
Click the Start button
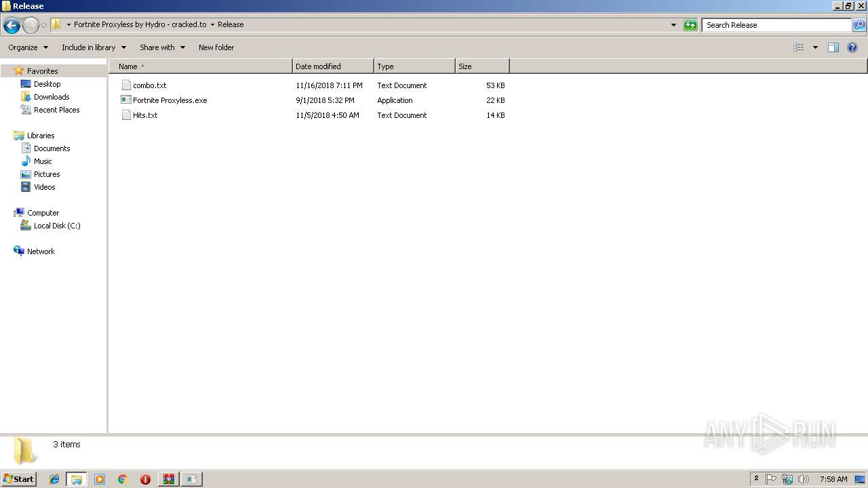18,479
